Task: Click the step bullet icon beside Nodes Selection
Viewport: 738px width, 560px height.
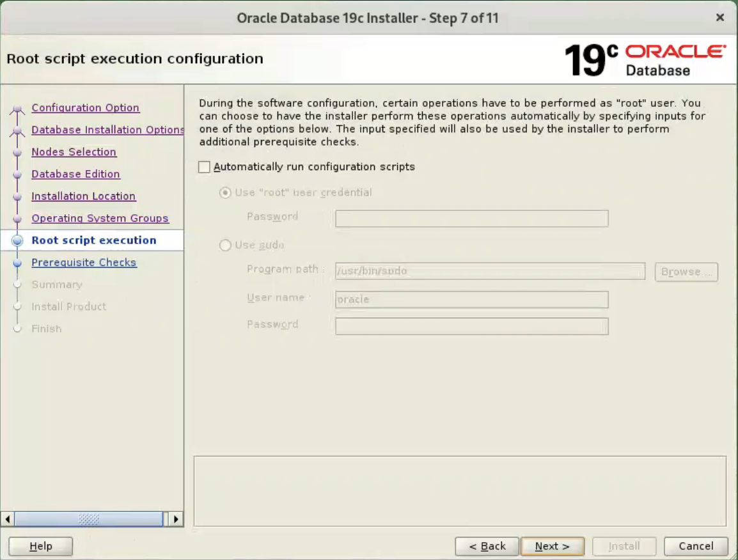Action: pyautogui.click(x=17, y=153)
